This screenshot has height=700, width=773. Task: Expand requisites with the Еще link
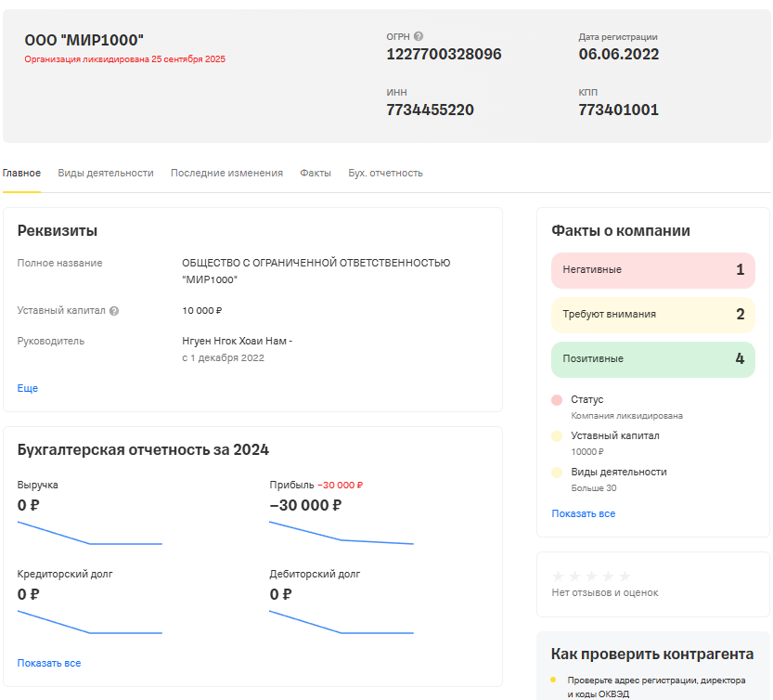(28, 388)
